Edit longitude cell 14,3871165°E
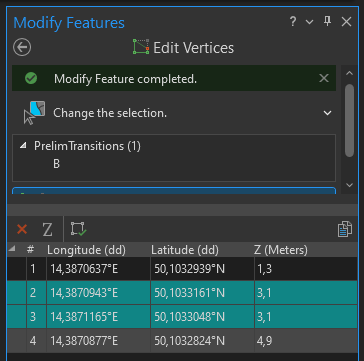This screenshot has height=361, width=364. pyautogui.click(x=98, y=317)
